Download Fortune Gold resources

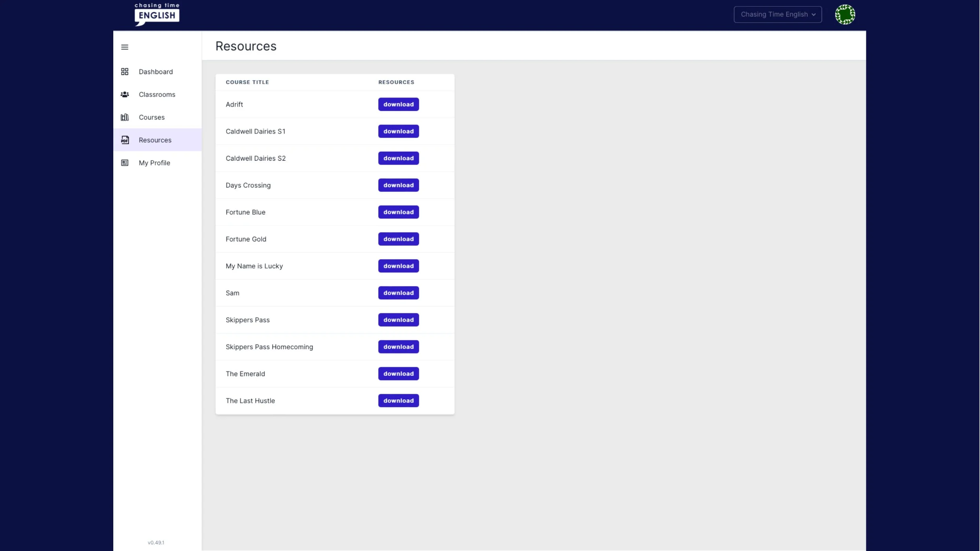point(398,239)
